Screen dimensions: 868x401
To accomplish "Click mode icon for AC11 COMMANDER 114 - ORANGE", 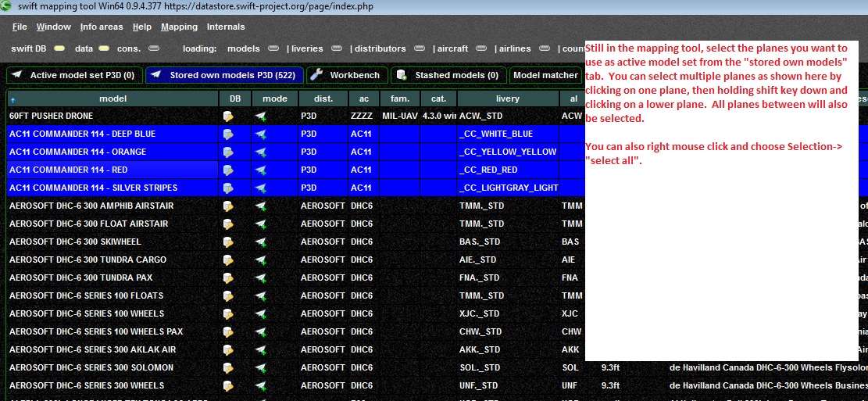I will (x=261, y=152).
